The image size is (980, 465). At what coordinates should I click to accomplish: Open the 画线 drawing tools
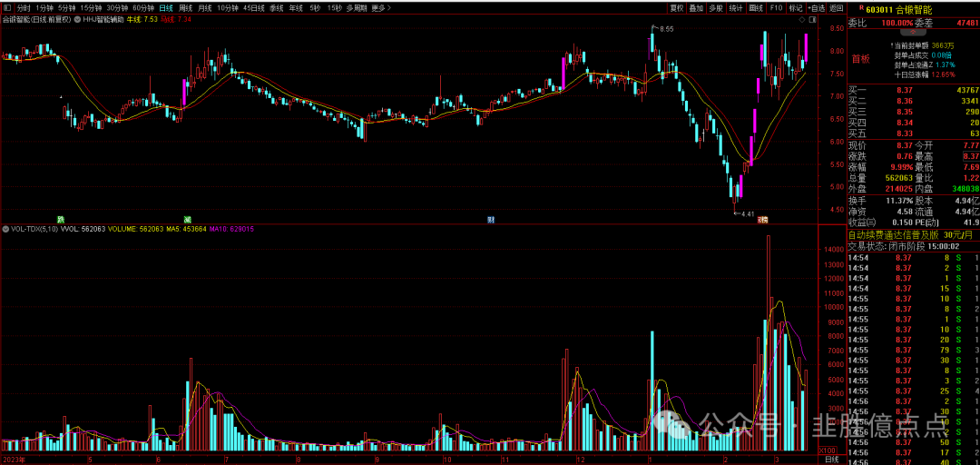pos(756,9)
